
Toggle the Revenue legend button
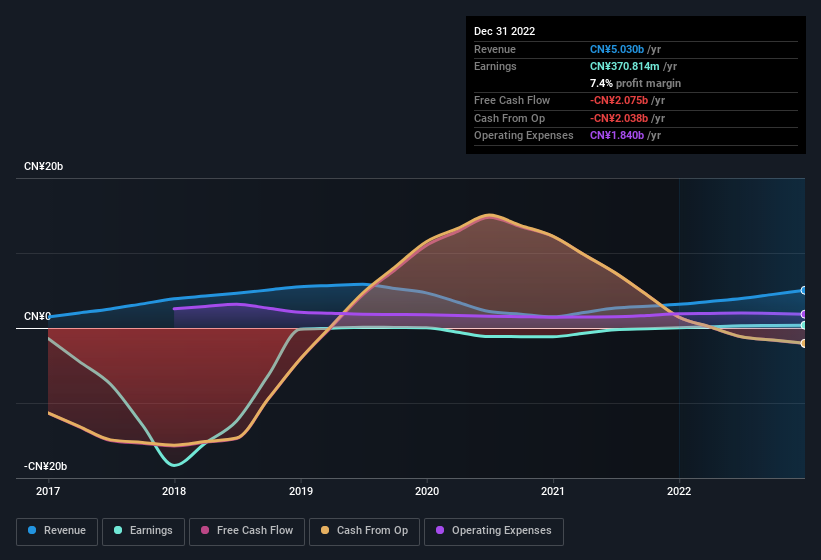[57, 531]
